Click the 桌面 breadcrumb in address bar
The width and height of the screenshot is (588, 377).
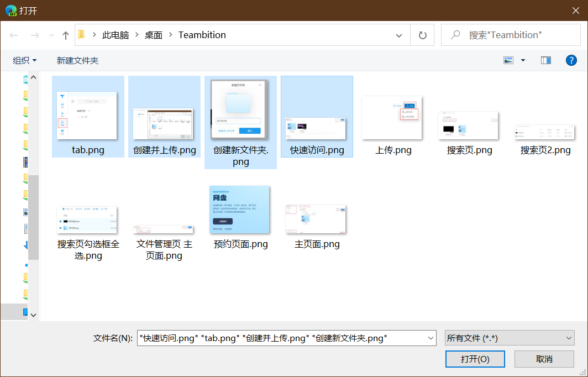tap(154, 35)
